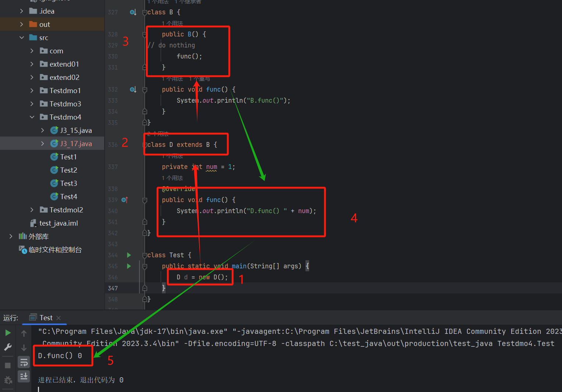Collapse the Testdmo4 package
The height and width of the screenshot is (392, 562).
coord(32,117)
